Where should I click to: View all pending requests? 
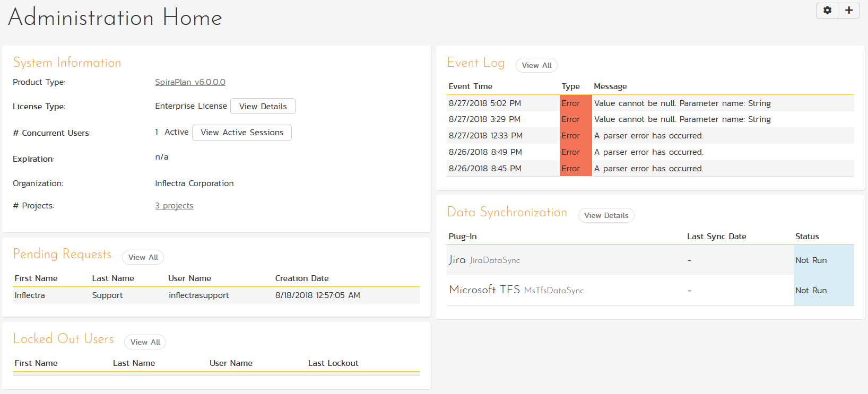coord(143,257)
